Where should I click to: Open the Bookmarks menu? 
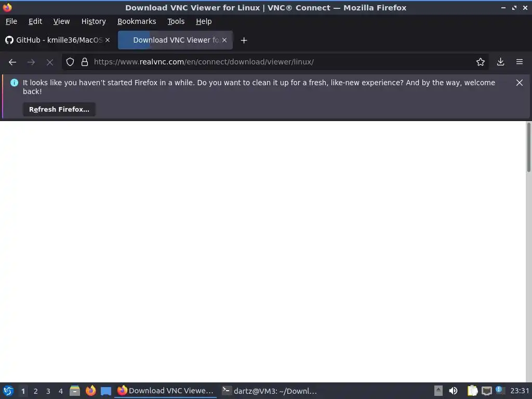tap(137, 21)
